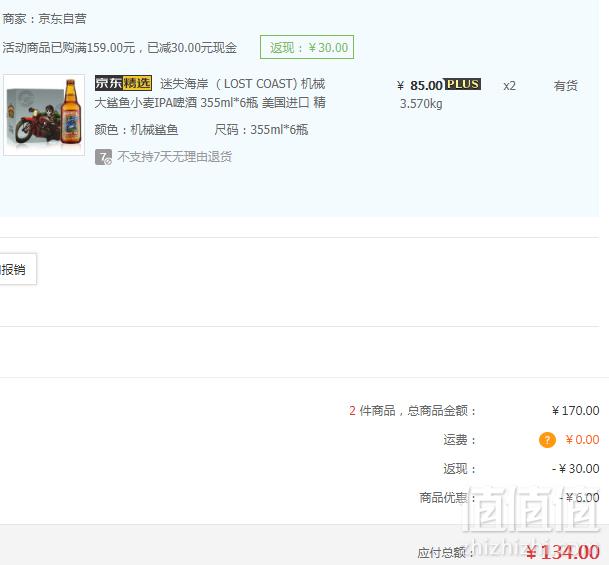Select the merchant text 商家：京东自营
The width and height of the screenshot is (609, 565).
pos(44,19)
